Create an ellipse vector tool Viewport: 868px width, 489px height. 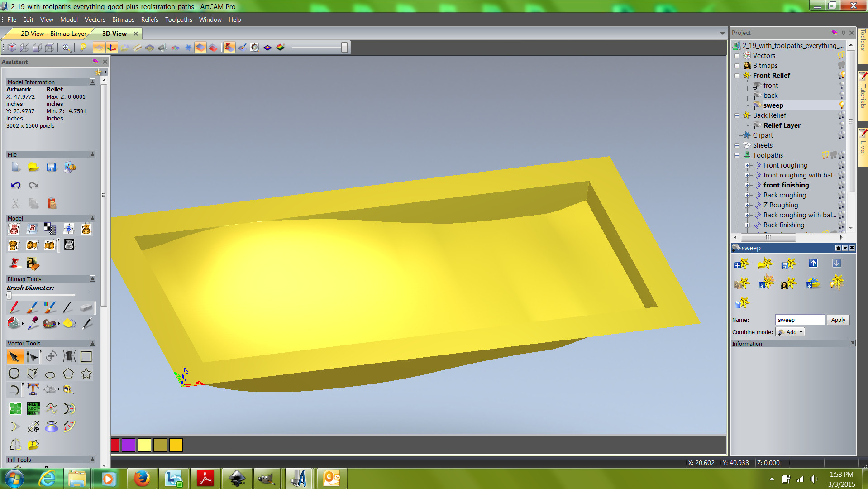point(50,374)
